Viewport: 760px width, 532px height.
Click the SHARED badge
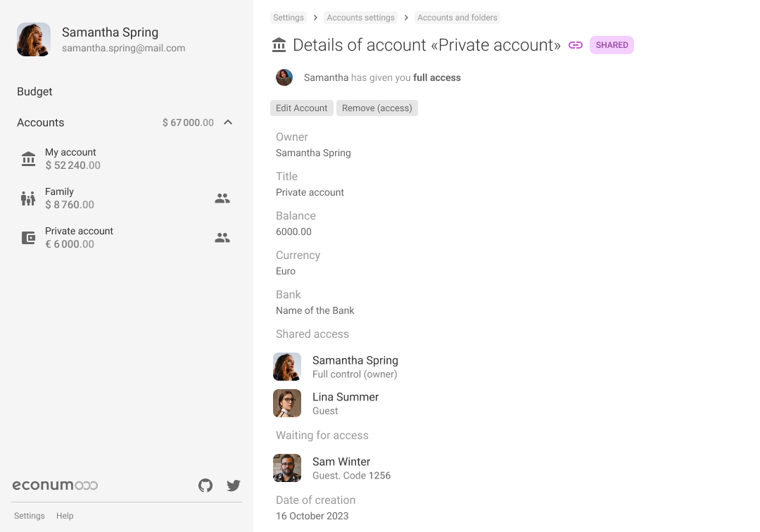coord(612,45)
